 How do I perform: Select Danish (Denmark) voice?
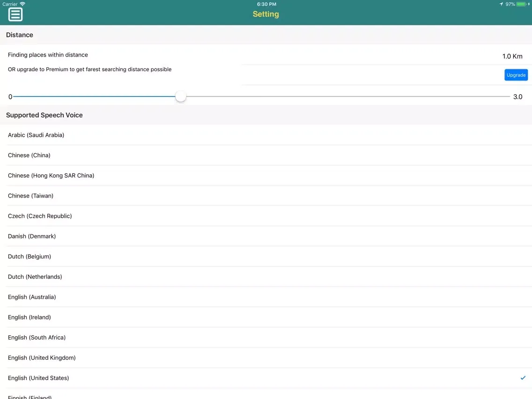click(x=266, y=236)
